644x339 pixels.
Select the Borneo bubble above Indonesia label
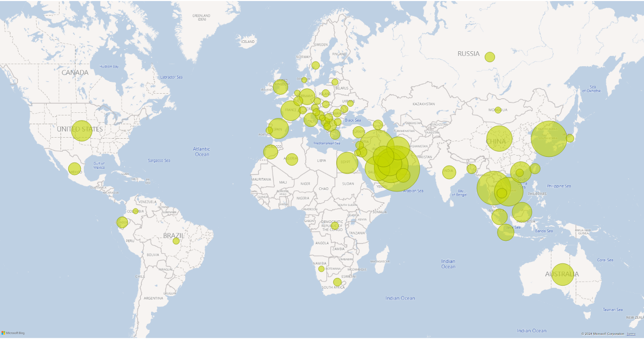point(522,212)
